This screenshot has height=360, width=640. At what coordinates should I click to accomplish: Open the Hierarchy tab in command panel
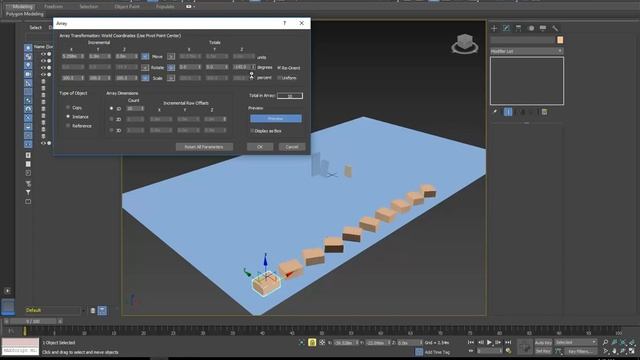[x=518, y=28]
